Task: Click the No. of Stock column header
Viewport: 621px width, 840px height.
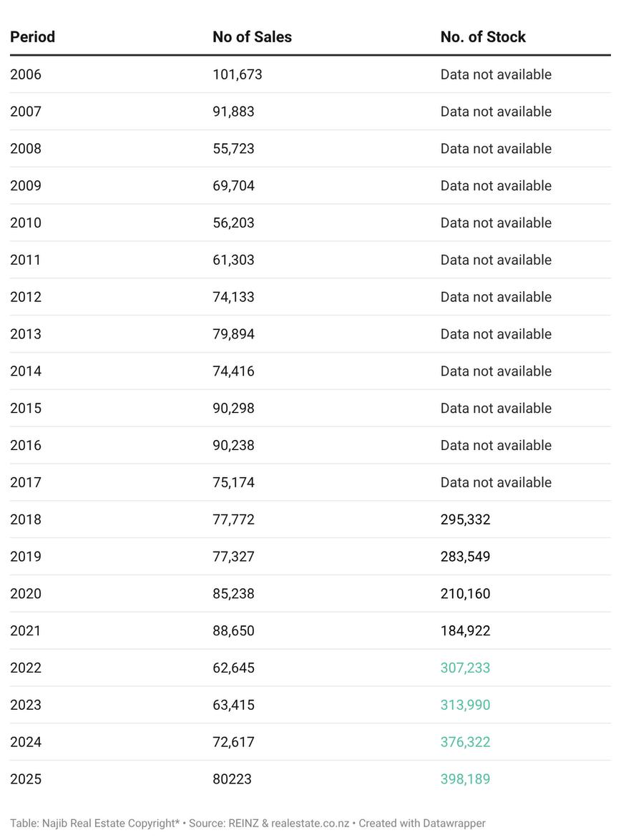Action: (483, 37)
